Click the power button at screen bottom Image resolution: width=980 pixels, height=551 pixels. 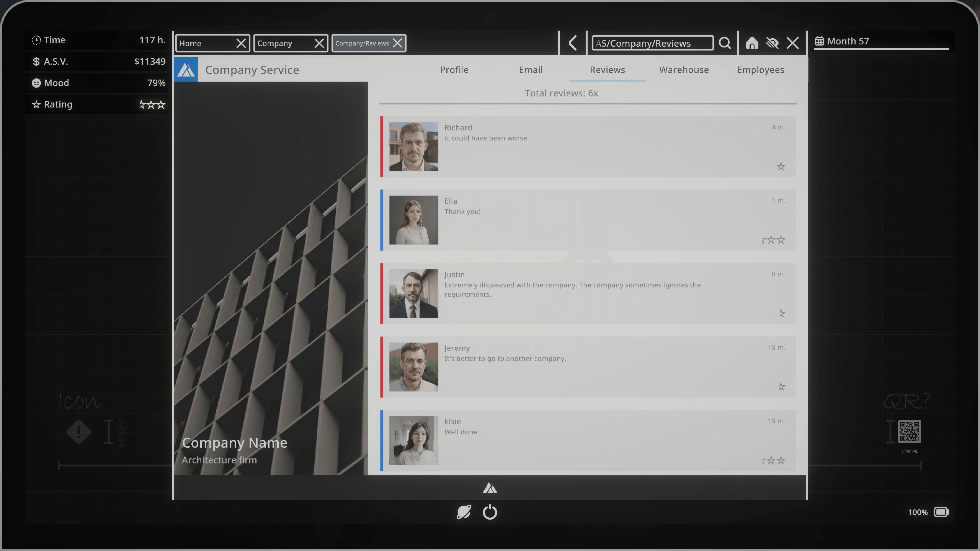click(490, 512)
